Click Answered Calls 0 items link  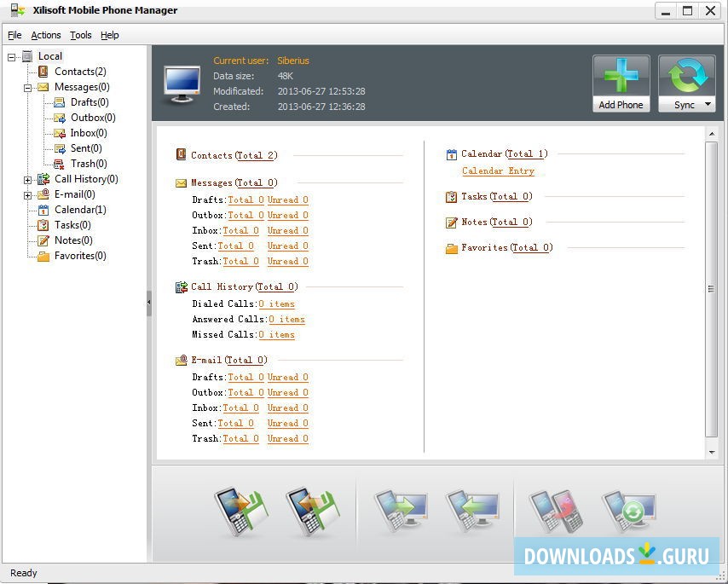tap(287, 319)
